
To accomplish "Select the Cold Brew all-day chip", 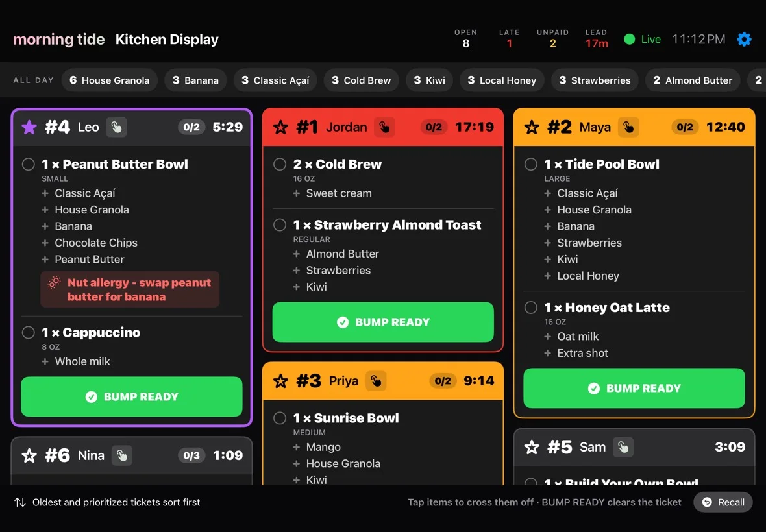I will pos(362,80).
